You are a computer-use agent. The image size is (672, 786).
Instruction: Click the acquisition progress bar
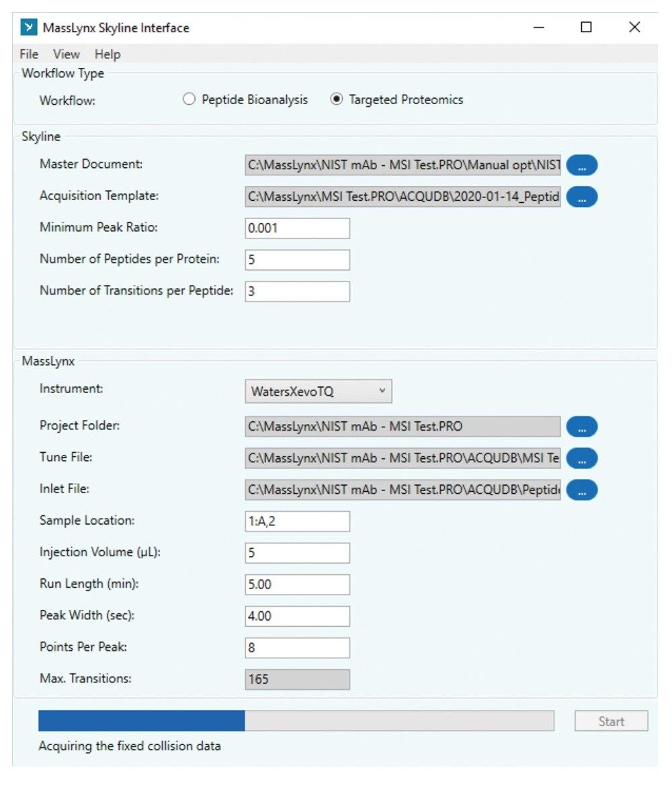click(x=296, y=721)
